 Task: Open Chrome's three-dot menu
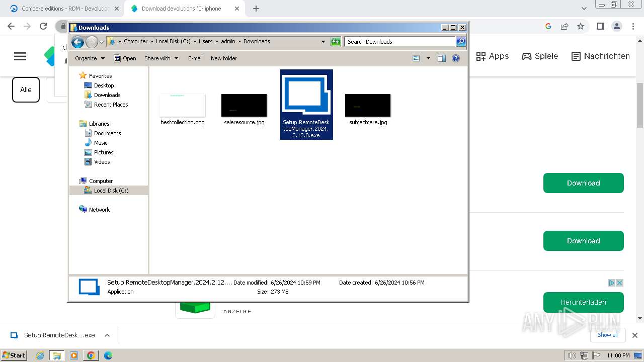pyautogui.click(x=633, y=26)
